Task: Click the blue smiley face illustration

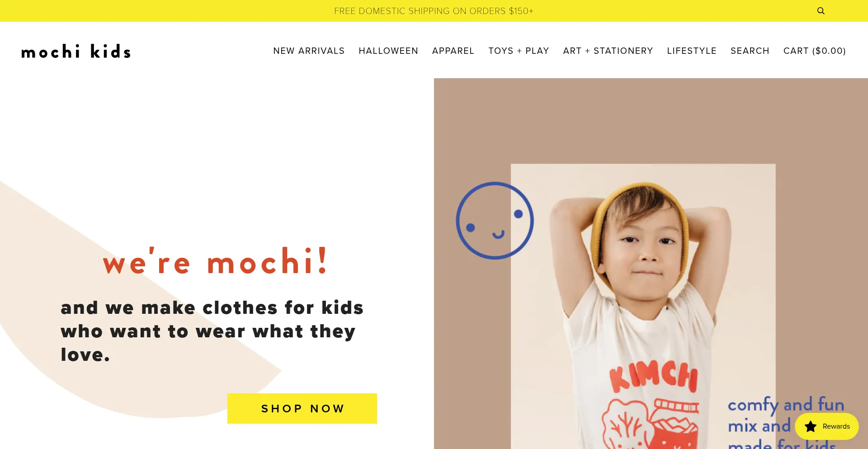Action: pos(495,221)
